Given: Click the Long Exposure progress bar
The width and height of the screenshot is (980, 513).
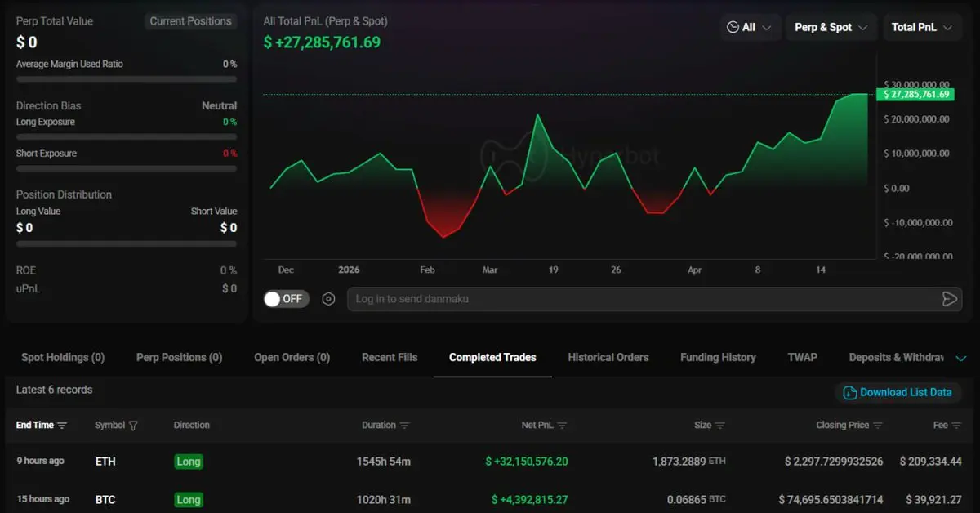Looking at the screenshot, I should click(127, 137).
